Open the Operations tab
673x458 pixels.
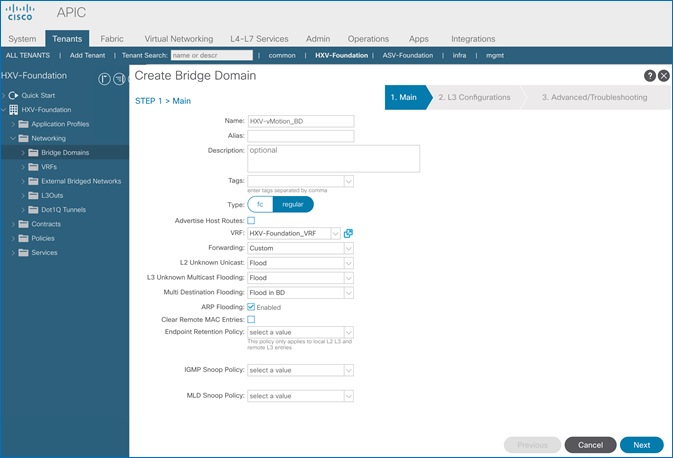click(368, 39)
